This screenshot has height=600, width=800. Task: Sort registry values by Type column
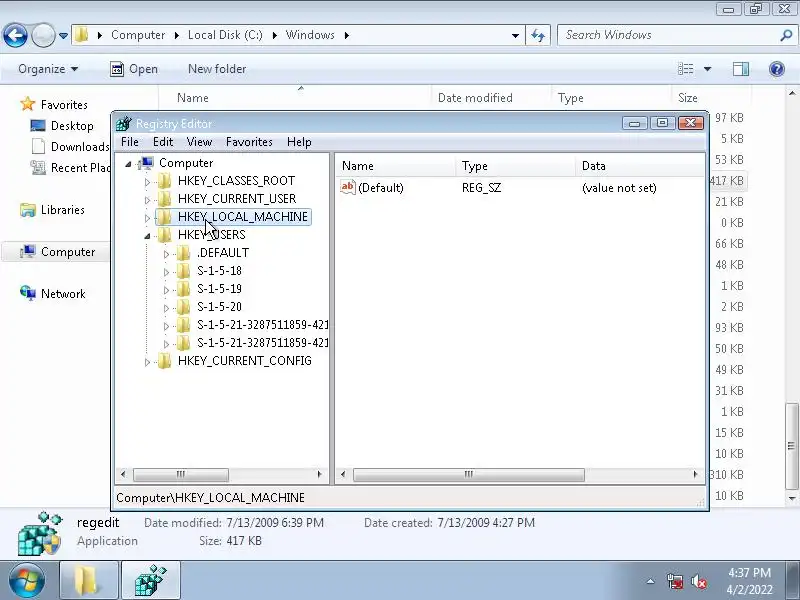point(515,166)
